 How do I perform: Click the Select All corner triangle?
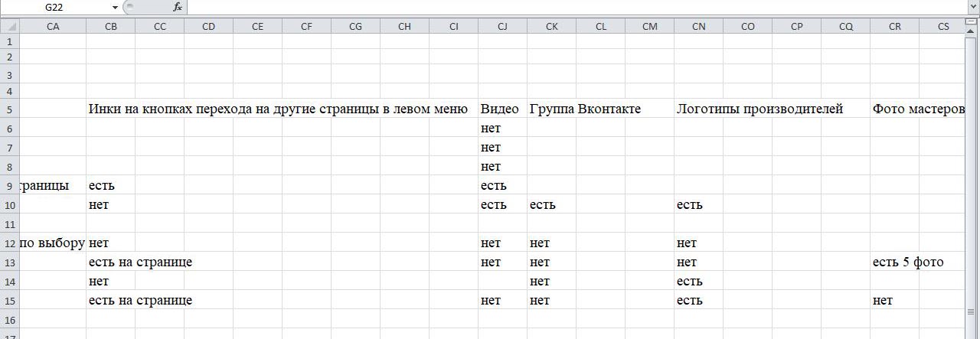point(9,26)
